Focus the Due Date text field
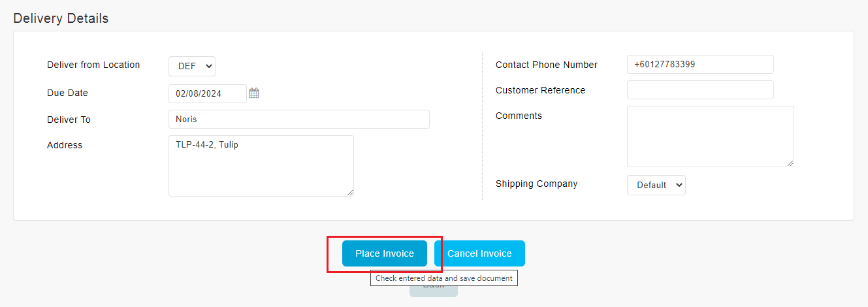Viewport: 868px width, 307px height. 208,93
